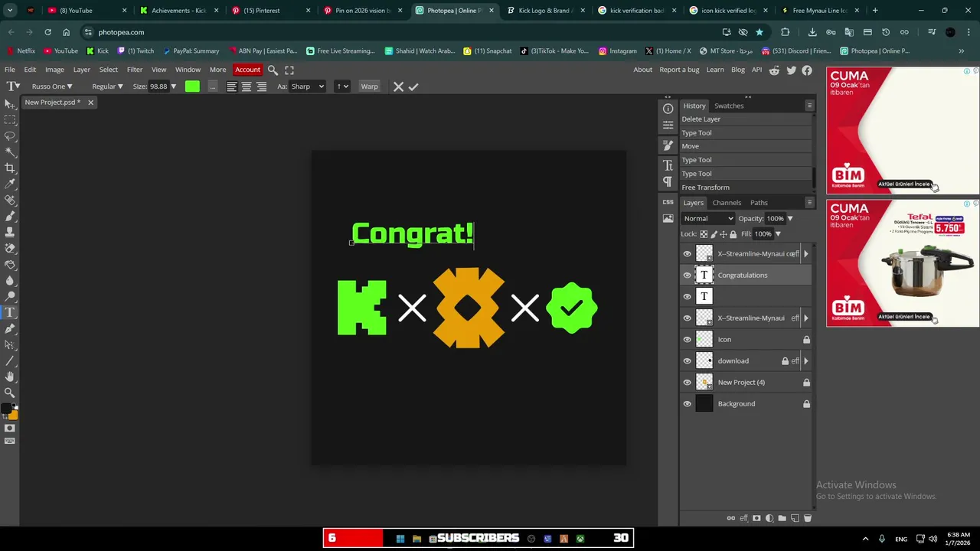Select the Dodge tool
The width and height of the screenshot is (980, 551).
(10, 296)
